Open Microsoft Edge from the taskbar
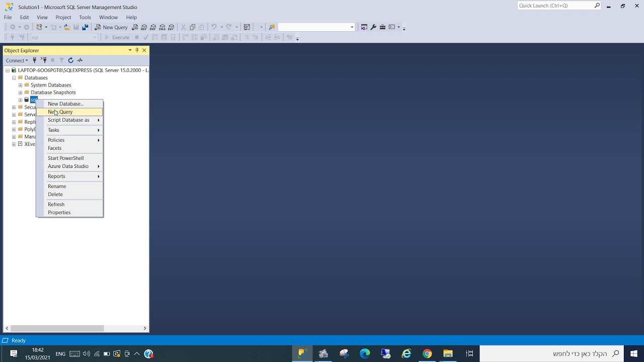 tap(365, 354)
